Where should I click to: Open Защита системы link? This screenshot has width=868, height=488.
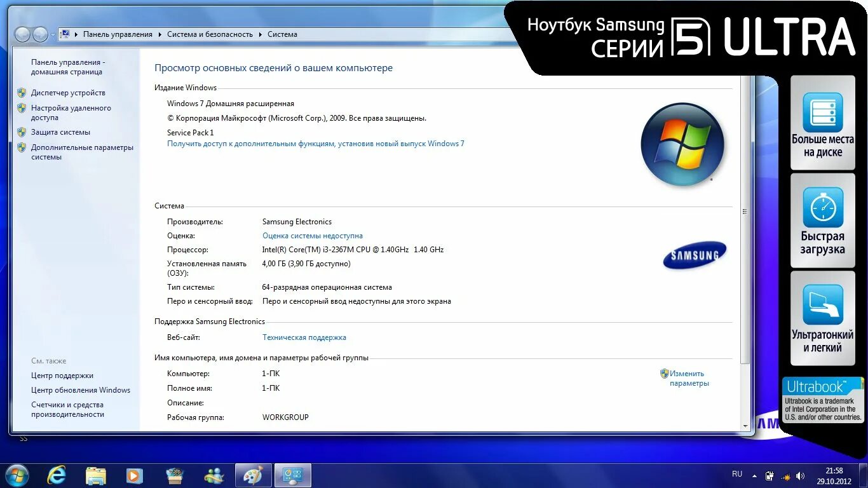[60, 132]
